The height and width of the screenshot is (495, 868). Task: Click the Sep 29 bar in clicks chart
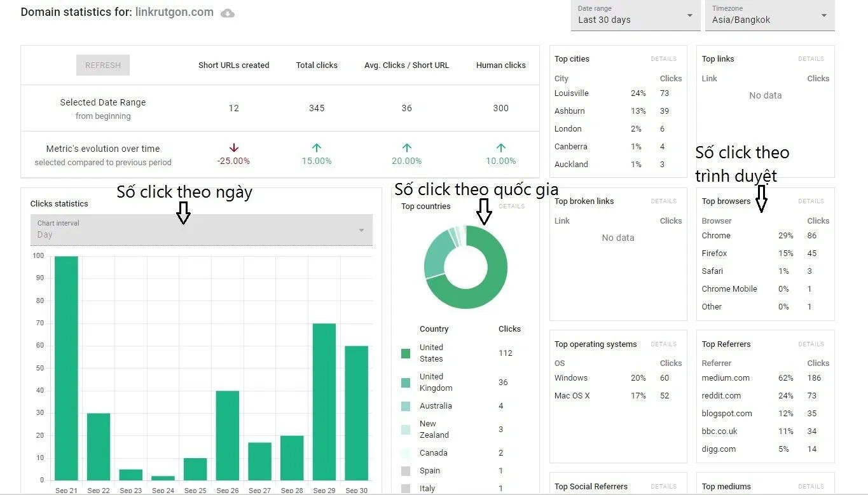click(x=324, y=402)
